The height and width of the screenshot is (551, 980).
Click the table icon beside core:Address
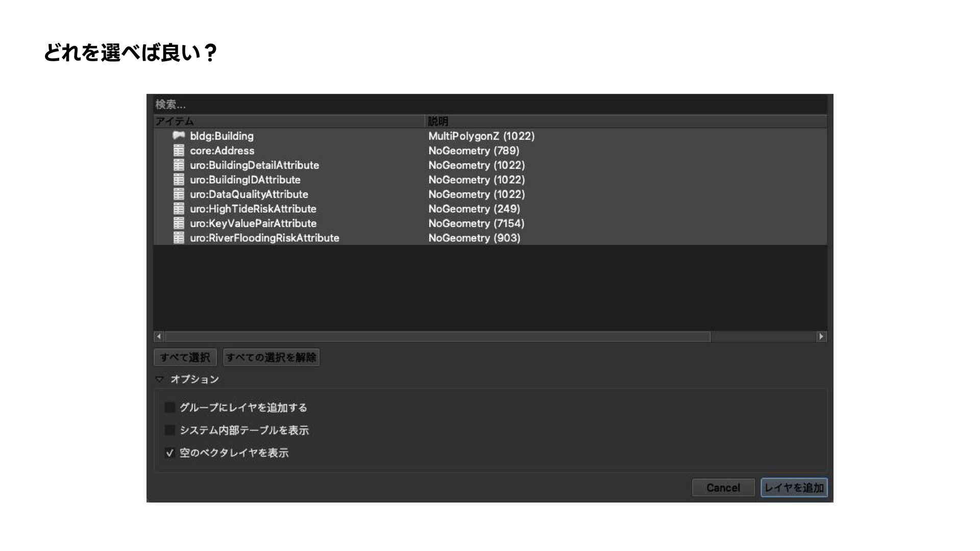pyautogui.click(x=179, y=151)
